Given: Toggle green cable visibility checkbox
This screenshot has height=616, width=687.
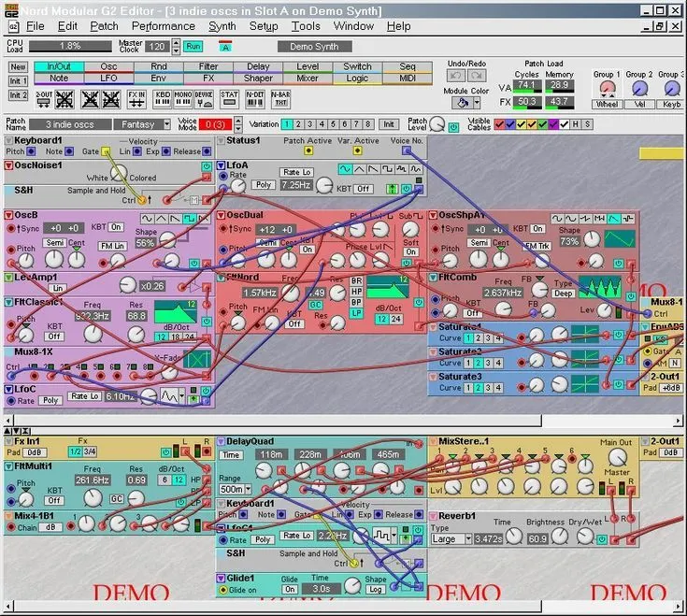Looking at the screenshot, I should coord(542,124).
